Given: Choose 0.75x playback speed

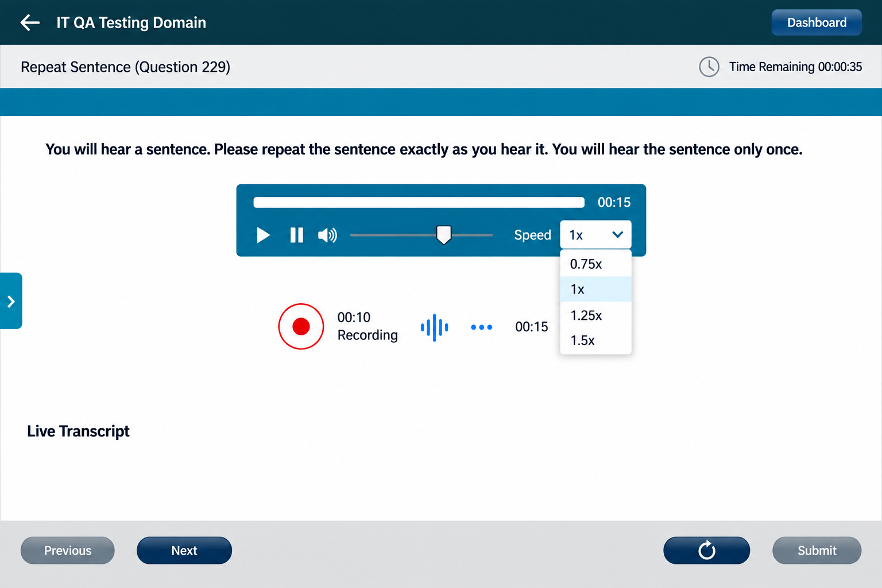Looking at the screenshot, I should (x=595, y=264).
